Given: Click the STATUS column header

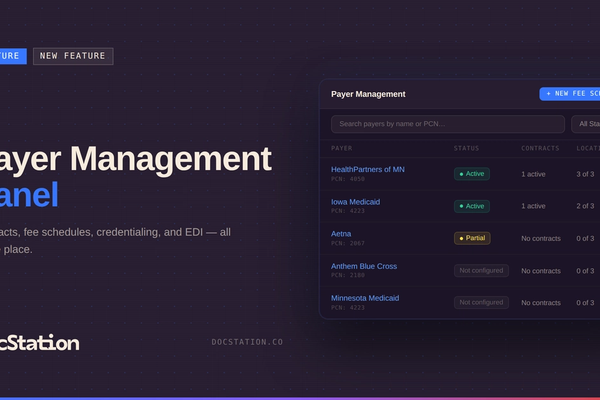Looking at the screenshot, I should (466, 148).
